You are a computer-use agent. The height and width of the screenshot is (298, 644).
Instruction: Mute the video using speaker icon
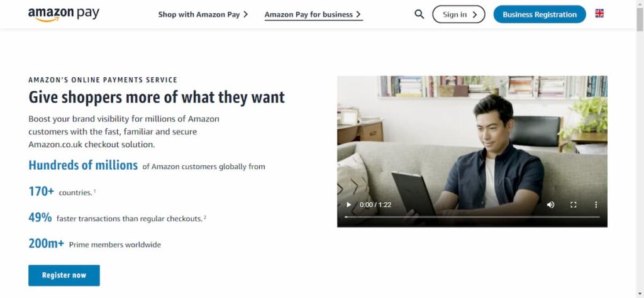[x=550, y=204]
